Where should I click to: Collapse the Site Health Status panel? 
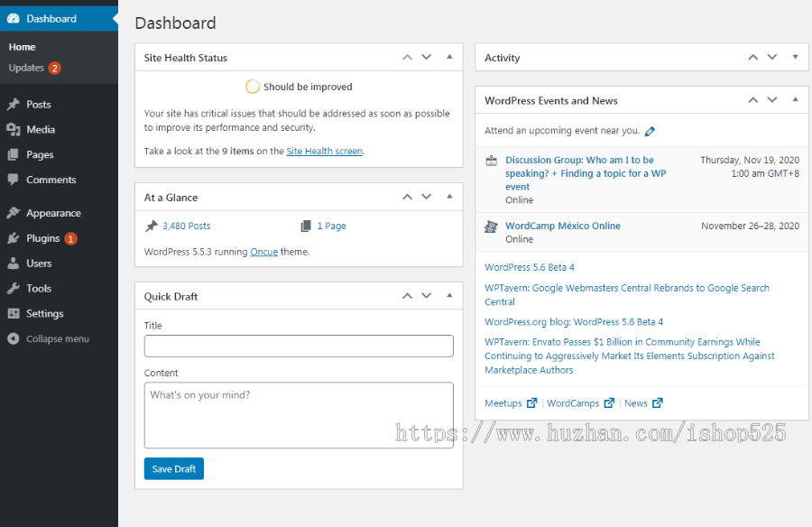point(449,57)
